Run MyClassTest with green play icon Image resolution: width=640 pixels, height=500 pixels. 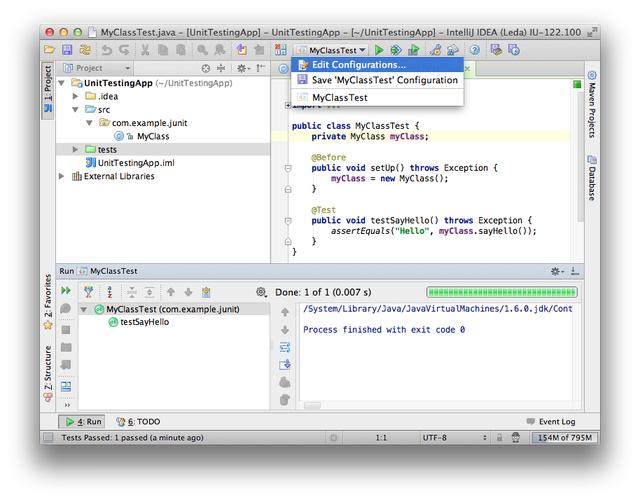[379, 50]
